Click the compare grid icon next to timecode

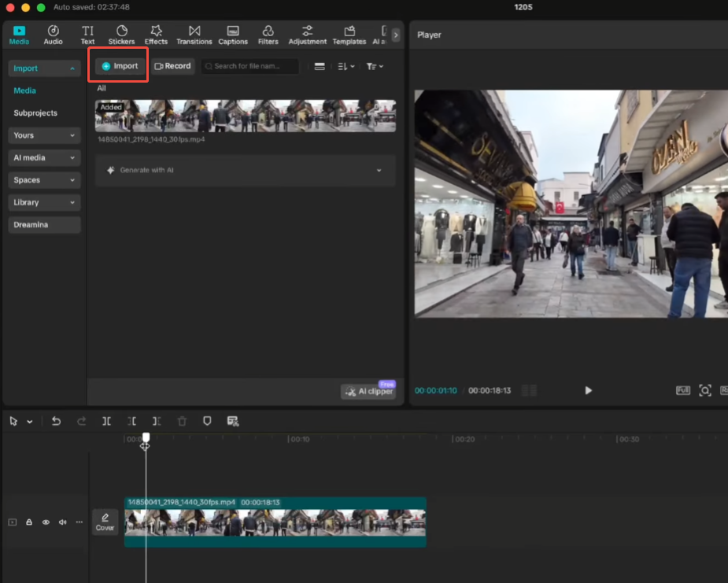pos(529,390)
